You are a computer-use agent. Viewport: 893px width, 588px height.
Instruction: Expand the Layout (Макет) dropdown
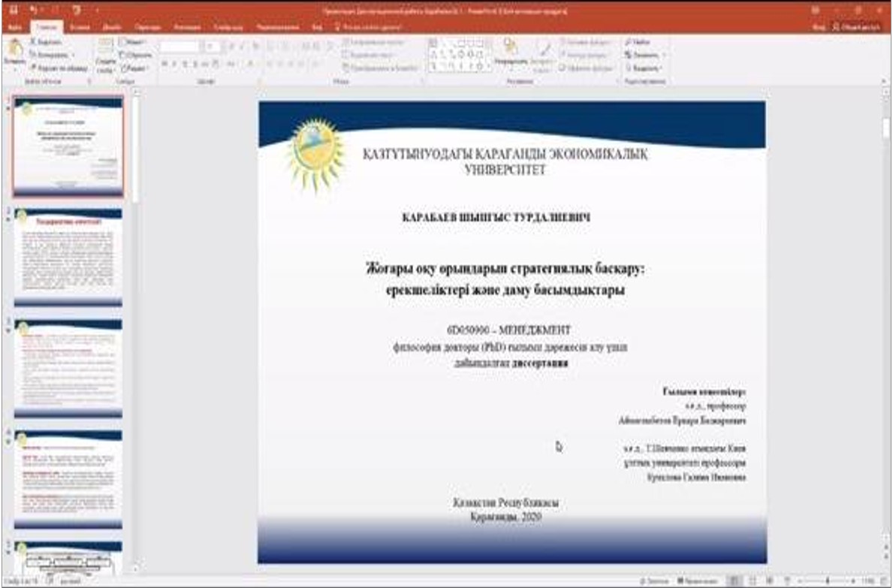pos(136,44)
